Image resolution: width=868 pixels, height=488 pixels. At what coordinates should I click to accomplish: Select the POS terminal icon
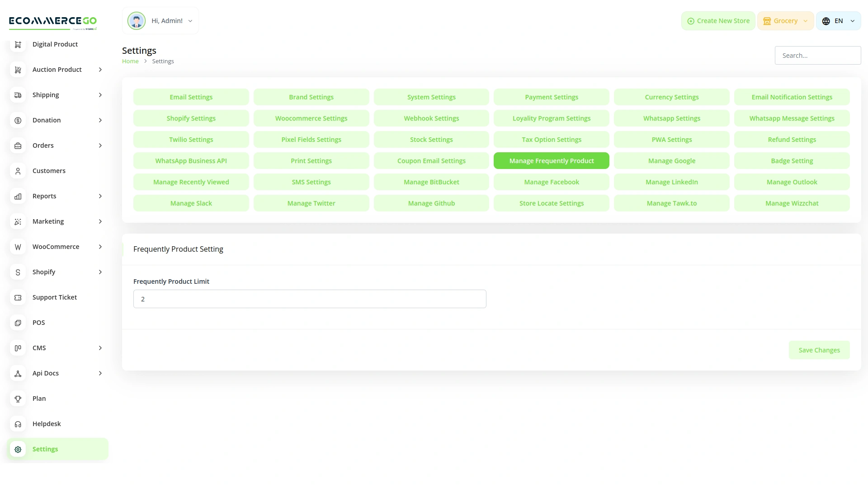click(18, 323)
